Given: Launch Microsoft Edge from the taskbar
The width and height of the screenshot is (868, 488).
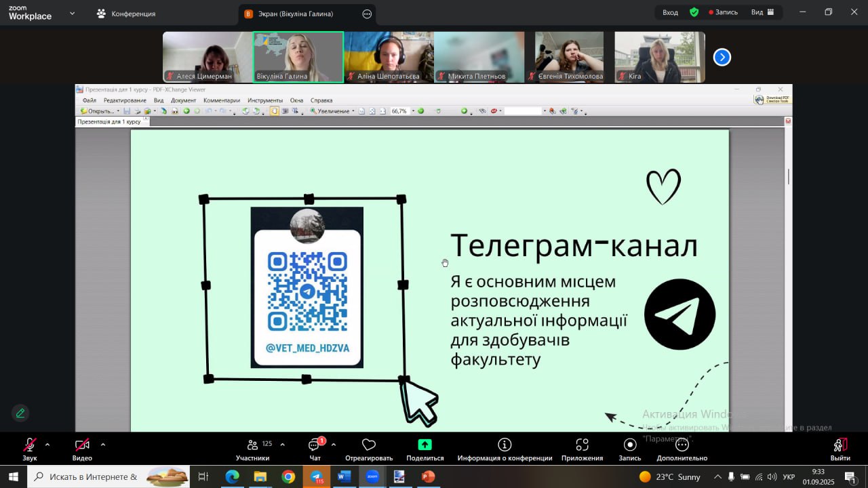Looking at the screenshot, I should pyautogui.click(x=232, y=476).
